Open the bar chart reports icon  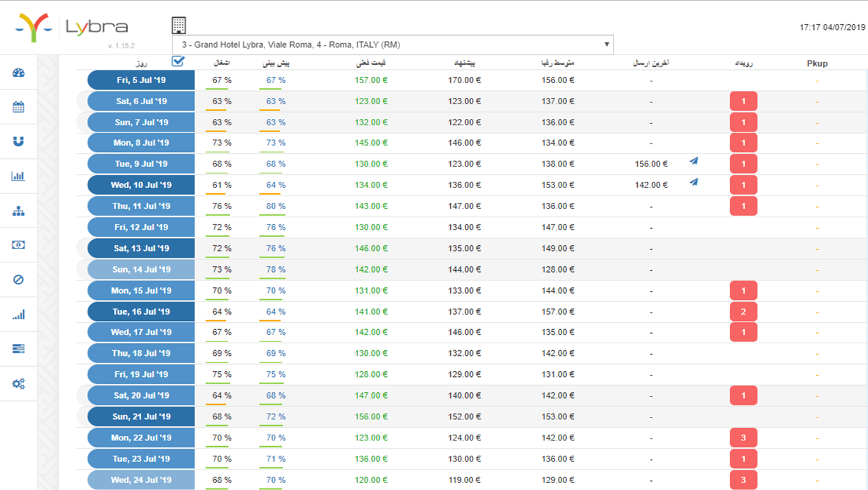[x=18, y=176]
